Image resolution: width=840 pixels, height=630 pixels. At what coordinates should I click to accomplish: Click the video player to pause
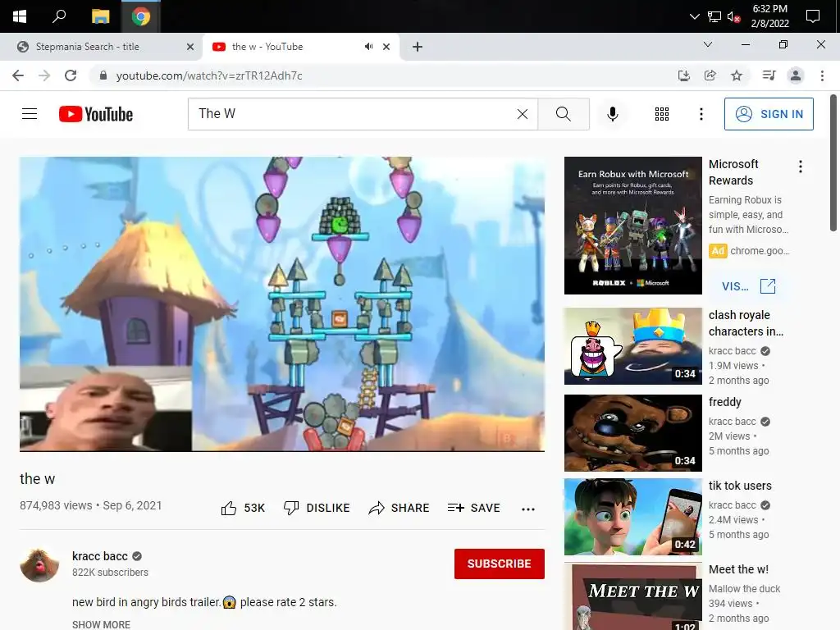(x=282, y=304)
